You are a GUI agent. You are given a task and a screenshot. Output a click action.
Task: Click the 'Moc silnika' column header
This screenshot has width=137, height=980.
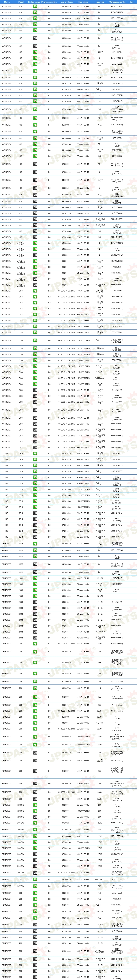point(83,2)
